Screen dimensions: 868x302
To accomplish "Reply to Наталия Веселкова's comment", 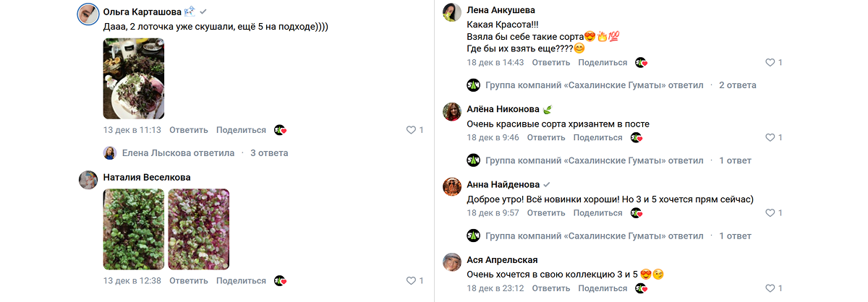I will [x=189, y=281].
